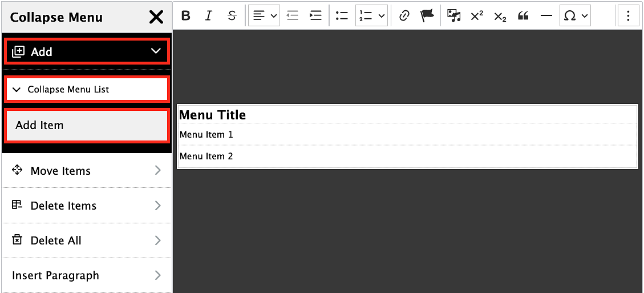Insert a hyperlink with link icon
Screen dimensions: 644x293
[x=404, y=15]
